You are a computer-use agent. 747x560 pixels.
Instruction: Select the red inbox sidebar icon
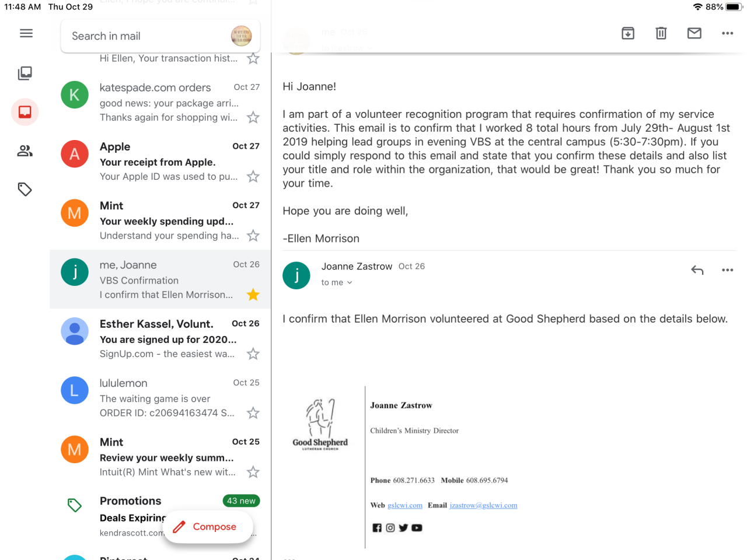click(25, 112)
